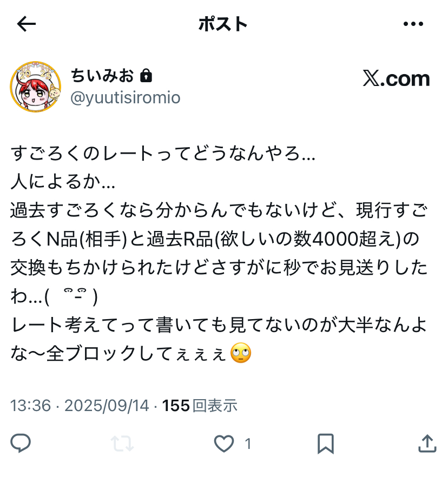
Task: Go back with the left arrow
Action: (x=26, y=24)
